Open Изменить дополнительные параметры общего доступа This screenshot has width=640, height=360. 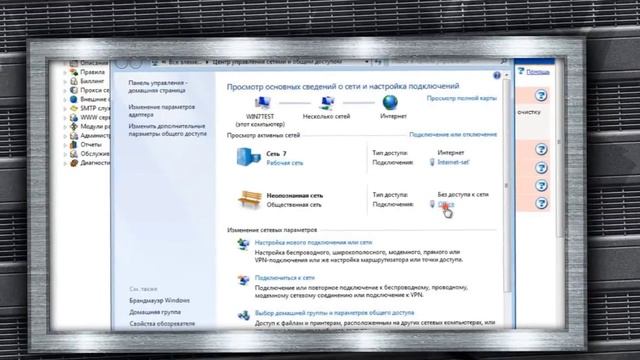click(x=168, y=130)
